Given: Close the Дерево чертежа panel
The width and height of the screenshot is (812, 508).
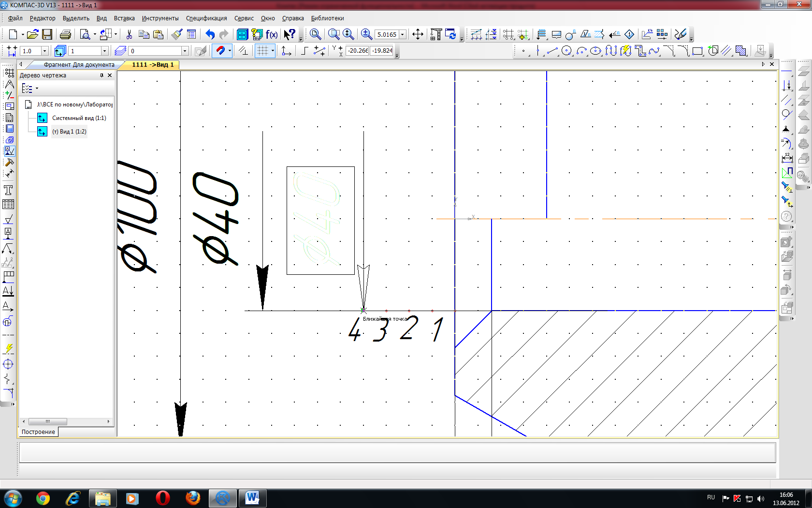Looking at the screenshot, I should pyautogui.click(x=110, y=75).
